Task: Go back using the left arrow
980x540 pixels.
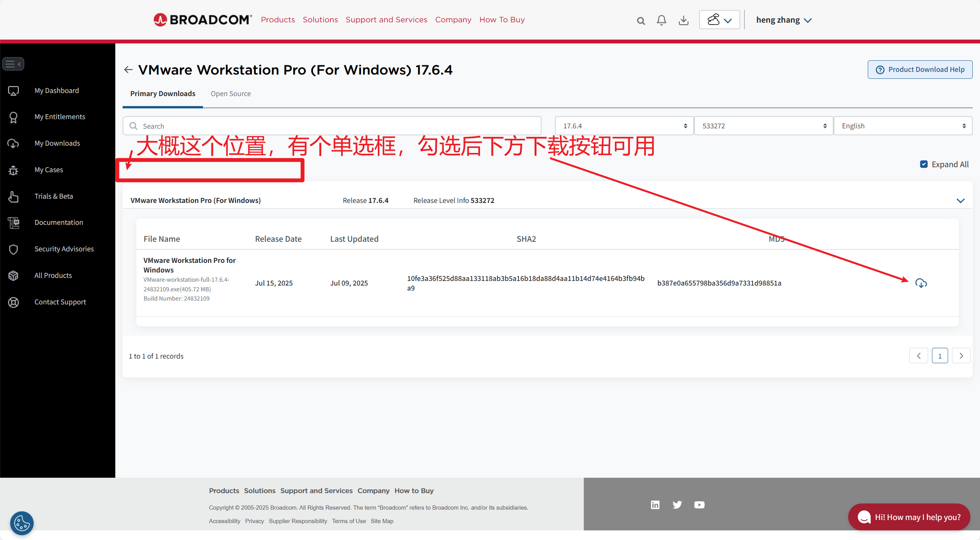Action: pyautogui.click(x=128, y=70)
